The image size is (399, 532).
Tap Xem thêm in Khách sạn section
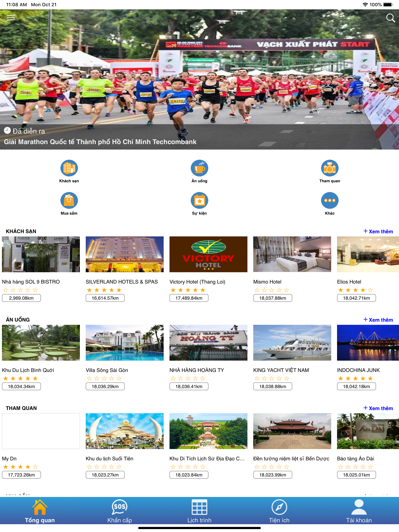coord(378,231)
